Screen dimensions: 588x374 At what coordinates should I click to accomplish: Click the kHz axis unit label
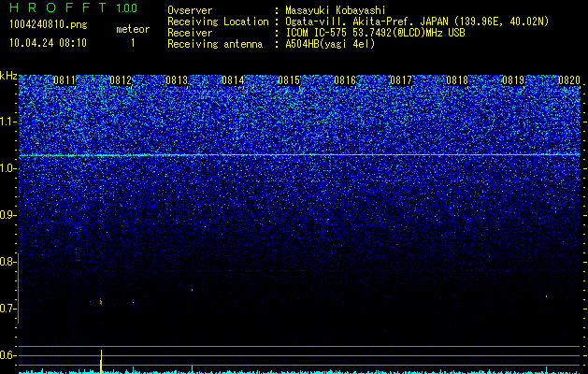[x=8, y=76]
